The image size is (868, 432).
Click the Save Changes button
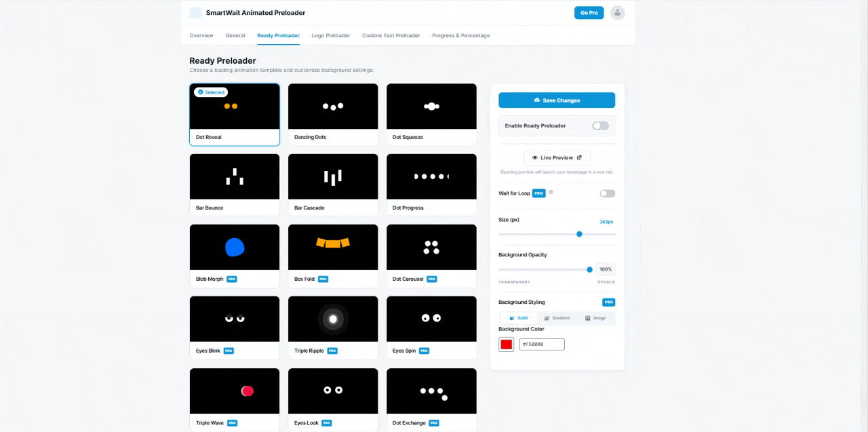click(557, 100)
